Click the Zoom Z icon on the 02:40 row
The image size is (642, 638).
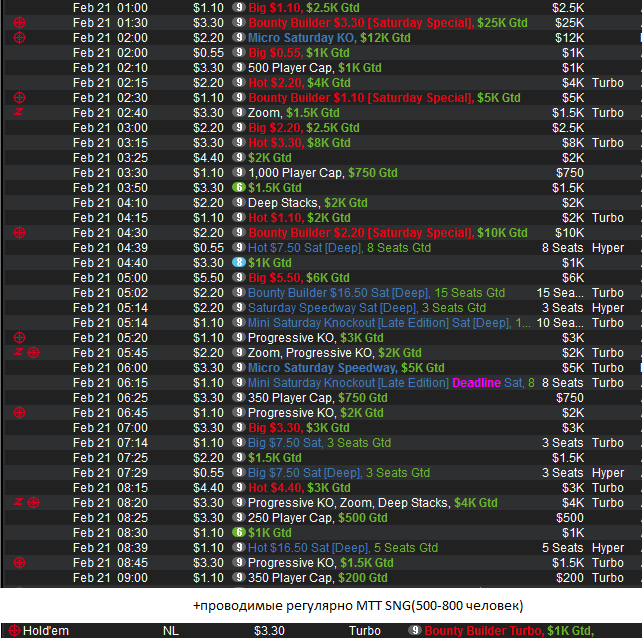click(x=18, y=112)
